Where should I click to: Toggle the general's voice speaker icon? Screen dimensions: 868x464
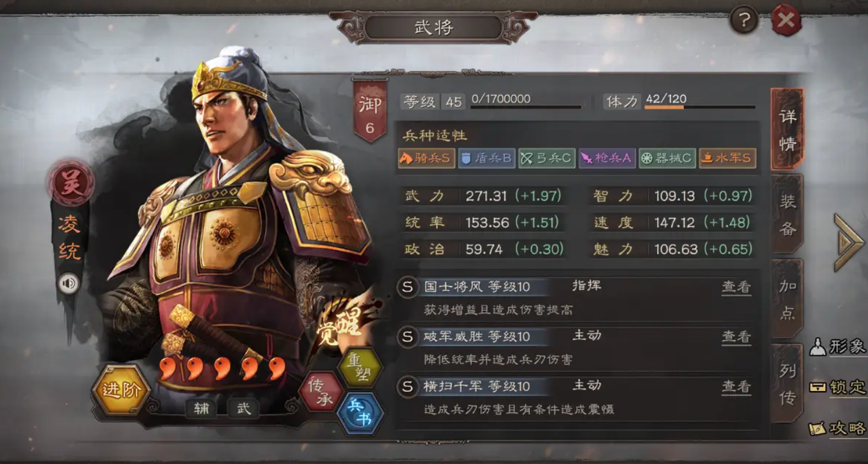[68, 283]
